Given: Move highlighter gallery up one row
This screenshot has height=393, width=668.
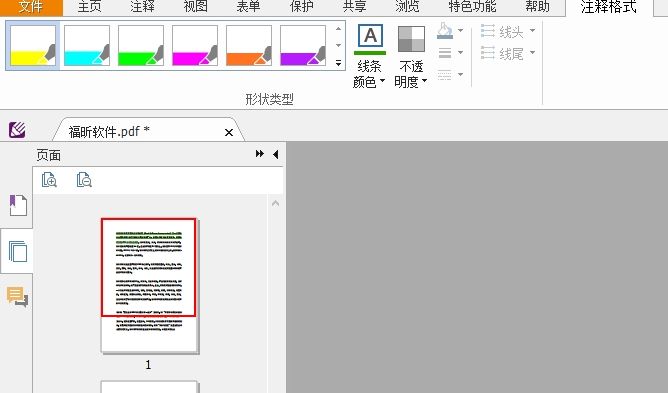Looking at the screenshot, I should click(x=338, y=29).
